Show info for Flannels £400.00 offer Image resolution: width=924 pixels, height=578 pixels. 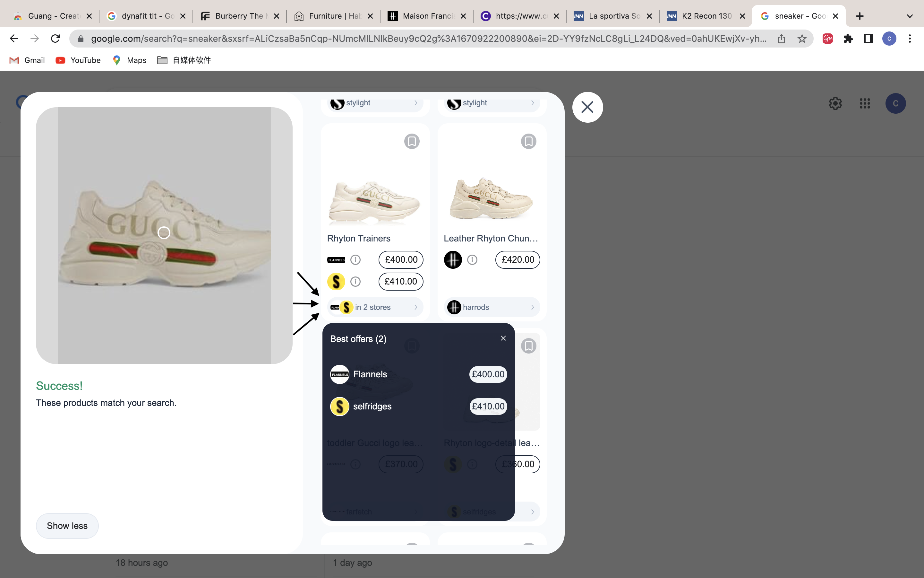355,260
